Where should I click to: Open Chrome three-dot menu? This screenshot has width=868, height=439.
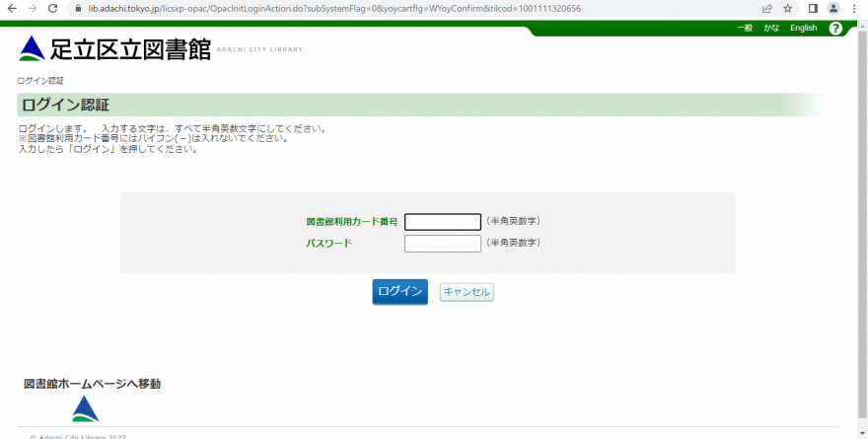pyautogui.click(x=854, y=8)
